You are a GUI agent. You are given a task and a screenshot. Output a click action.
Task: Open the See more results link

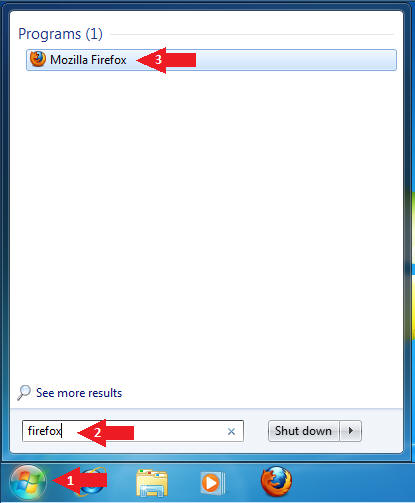pyautogui.click(x=79, y=393)
